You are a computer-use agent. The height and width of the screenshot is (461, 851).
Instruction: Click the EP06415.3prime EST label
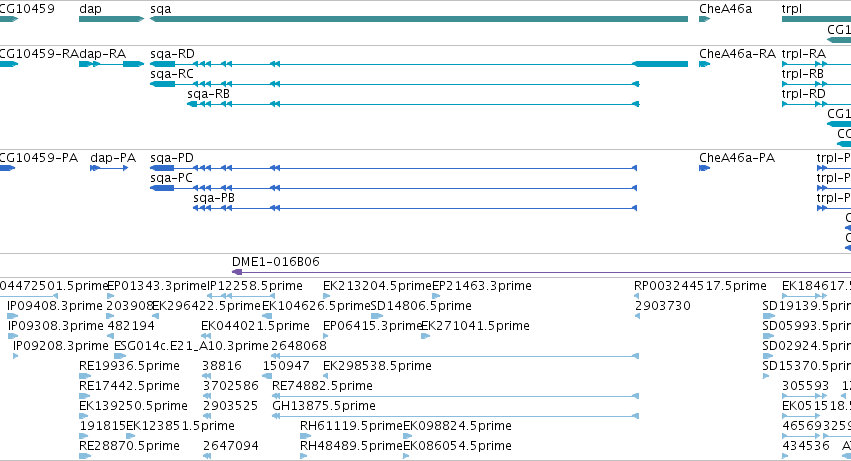click(372, 326)
